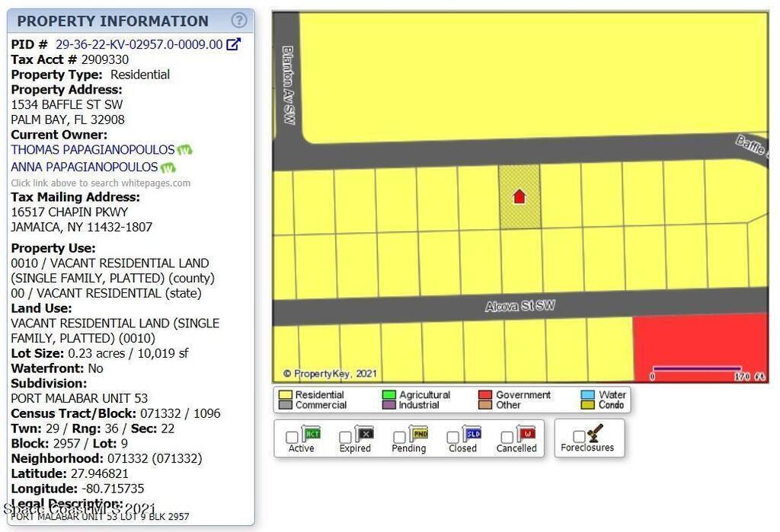Screen dimensions: 780x532
Task: Open the PID number 29-36-22-KV-02957.0-0009.00 link
Action: tap(139, 45)
